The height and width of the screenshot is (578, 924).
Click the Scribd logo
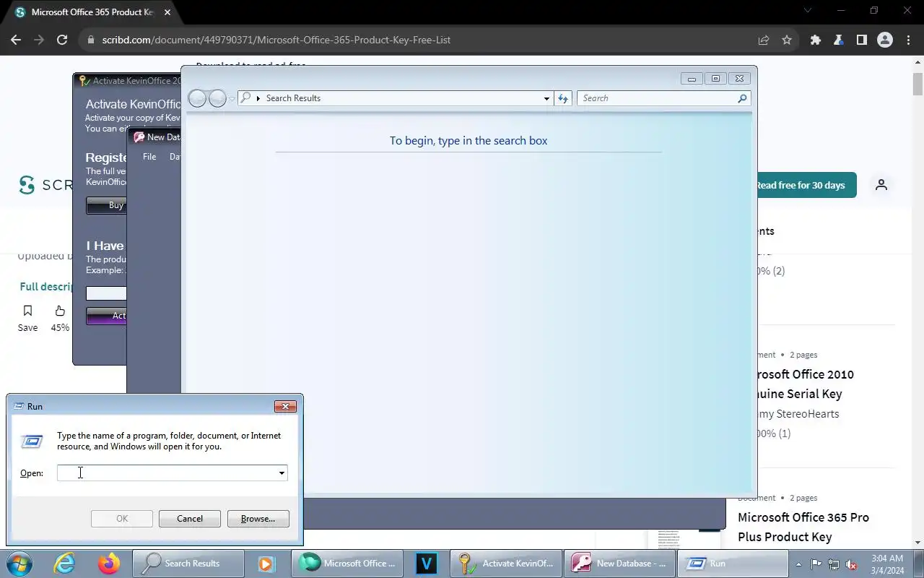45,185
